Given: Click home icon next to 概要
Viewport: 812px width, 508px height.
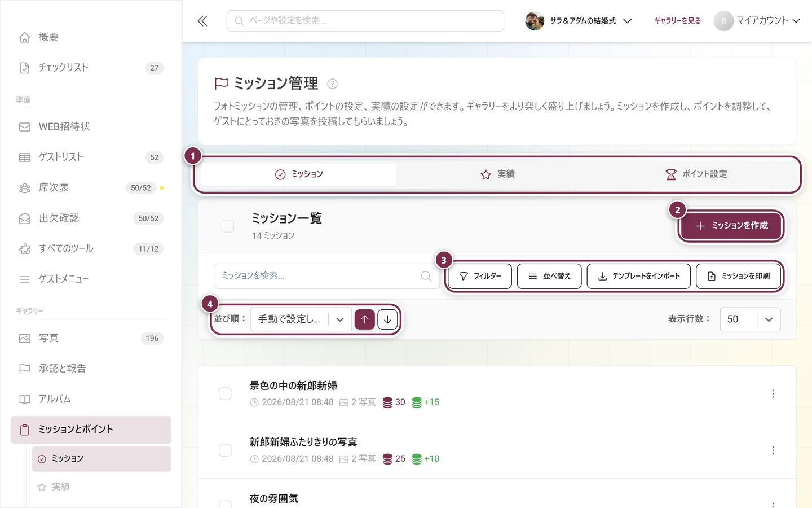Looking at the screenshot, I should pyautogui.click(x=25, y=37).
